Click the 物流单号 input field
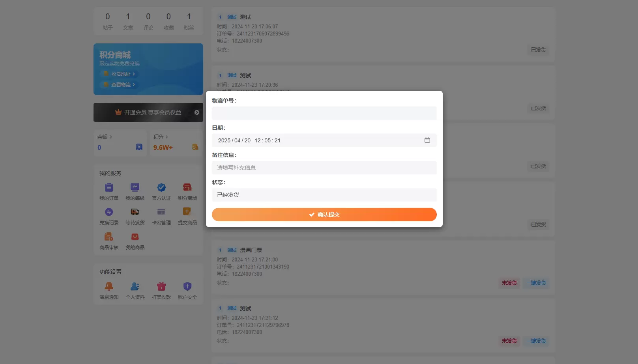 (324, 113)
